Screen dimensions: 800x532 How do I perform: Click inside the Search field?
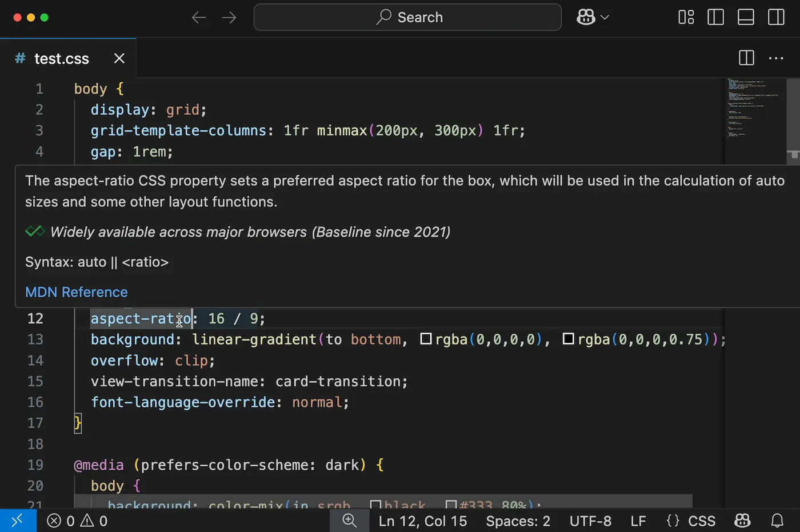point(407,17)
